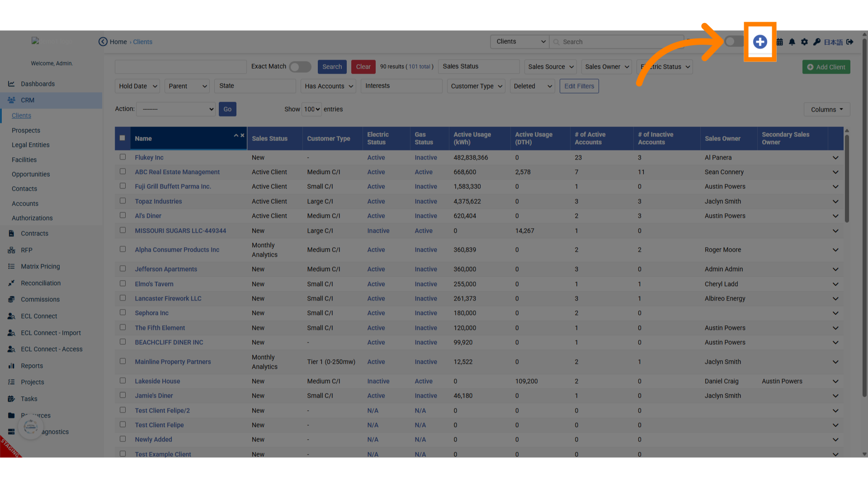
Task: Click the blue plus quick-add icon
Action: coord(760,42)
